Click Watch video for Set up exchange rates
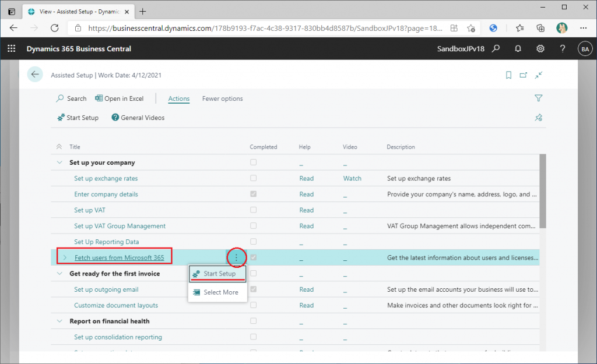 tap(352, 178)
